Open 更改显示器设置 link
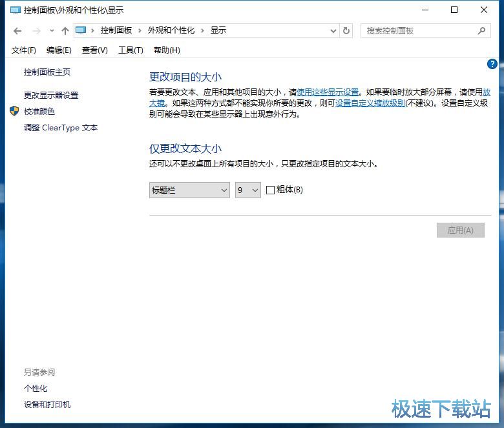The image size is (504, 428). (51, 95)
